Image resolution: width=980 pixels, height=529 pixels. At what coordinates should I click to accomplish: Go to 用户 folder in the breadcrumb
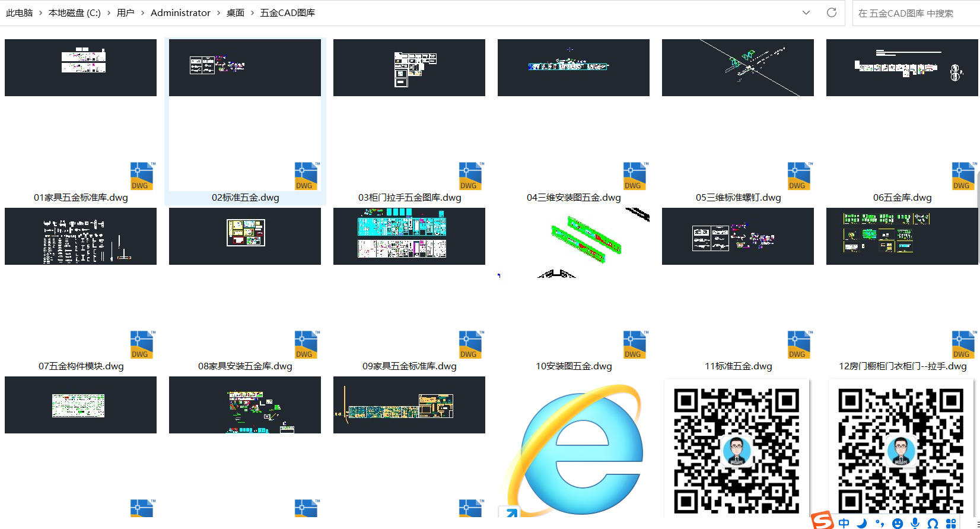[x=126, y=12]
